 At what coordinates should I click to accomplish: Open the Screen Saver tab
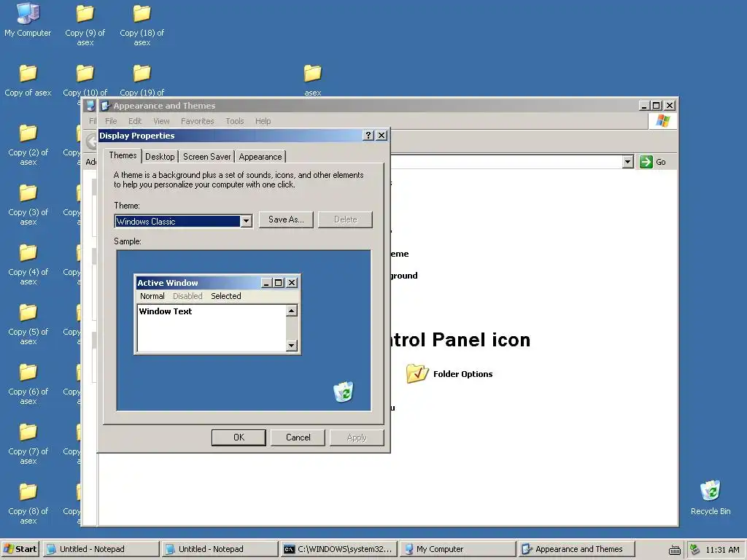click(206, 157)
